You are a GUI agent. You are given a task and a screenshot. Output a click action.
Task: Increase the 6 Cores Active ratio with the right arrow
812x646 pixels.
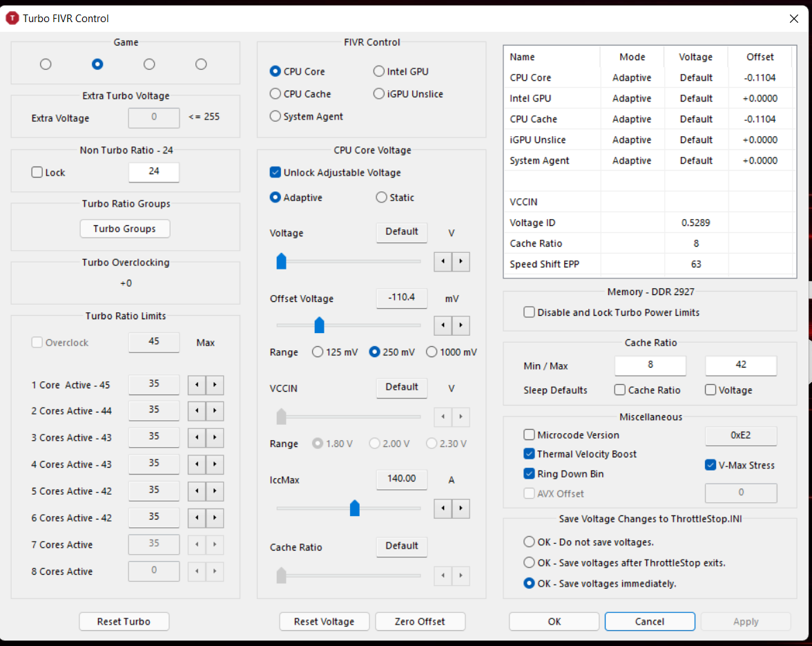click(x=215, y=518)
